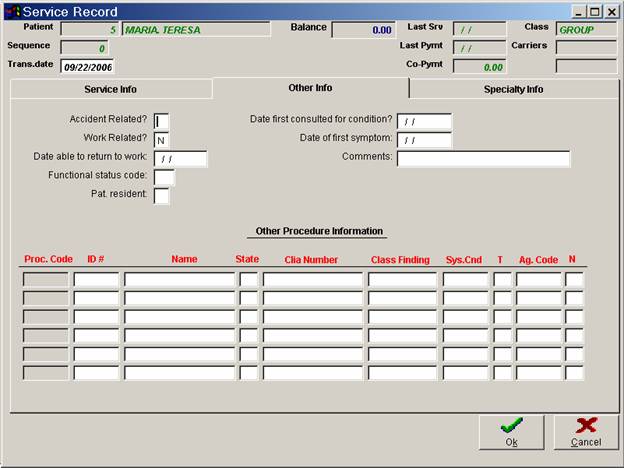The height and width of the screenshot is (468, 624).
Task: Click the first row Ag. Code field
Action: pos(538,279)
